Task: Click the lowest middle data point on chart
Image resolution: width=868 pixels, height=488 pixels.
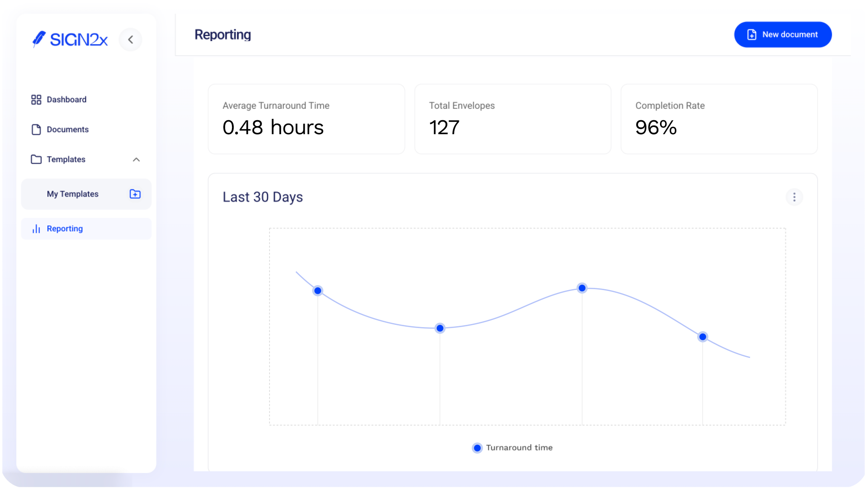Action: point(440,328)
